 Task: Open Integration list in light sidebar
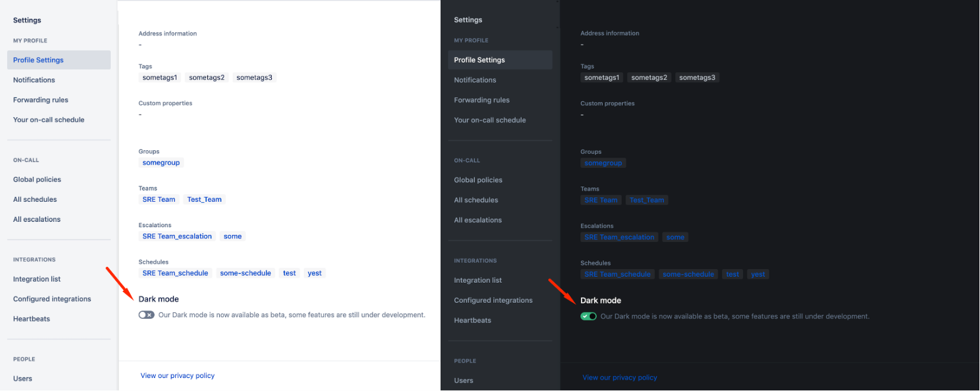[x=37, y=279]
